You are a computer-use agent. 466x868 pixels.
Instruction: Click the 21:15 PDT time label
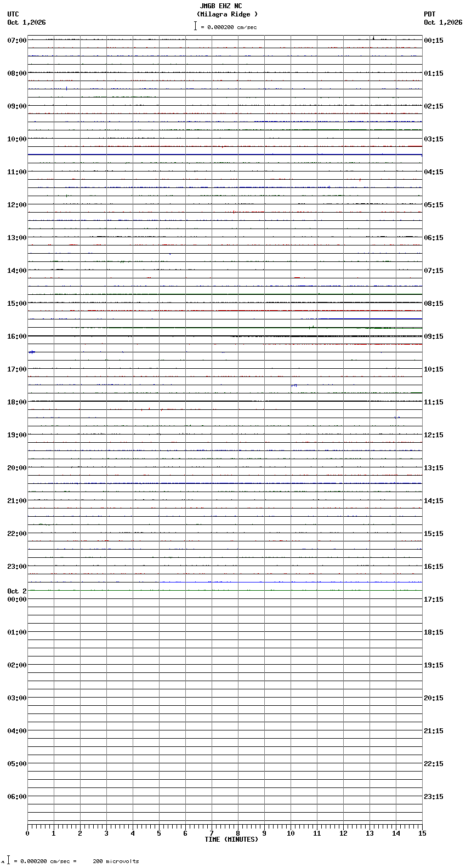[x=434, y=731]
